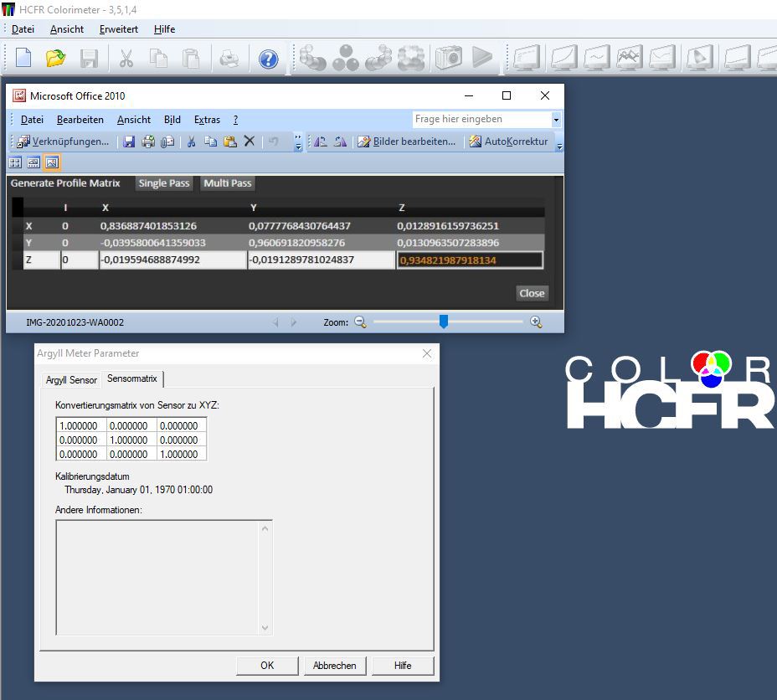This screenshot has height=700, width=777.
Task: Open the Erweitert menu in HCFR
Action: (118, 28)
